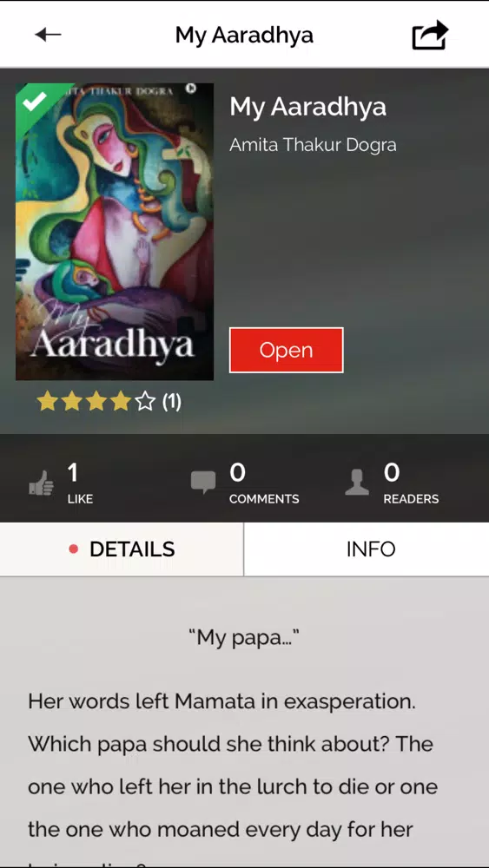Image resolution: width=489 pixels, height=868 pixels.
Task: Click the green checkmark badge on cover
Action: (36, 102)
